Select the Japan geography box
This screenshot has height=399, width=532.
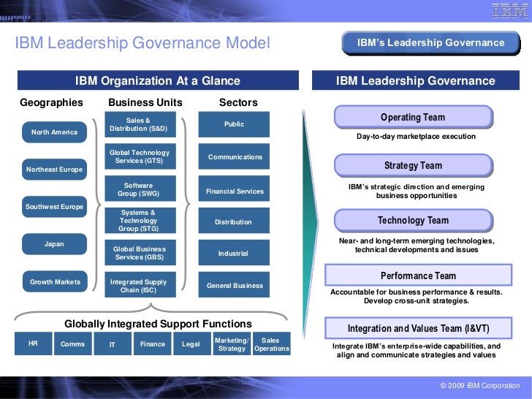pos(54,244)
